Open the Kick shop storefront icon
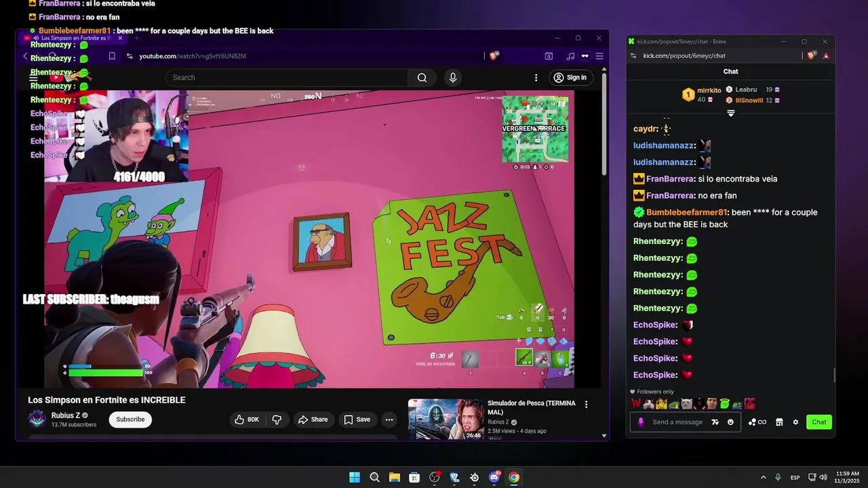 point(779,422)
